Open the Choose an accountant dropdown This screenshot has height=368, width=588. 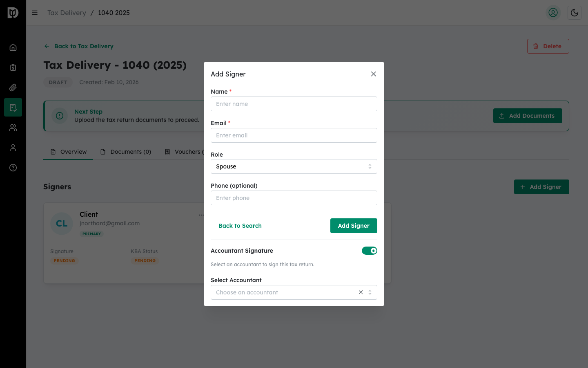tap(286, 292)
